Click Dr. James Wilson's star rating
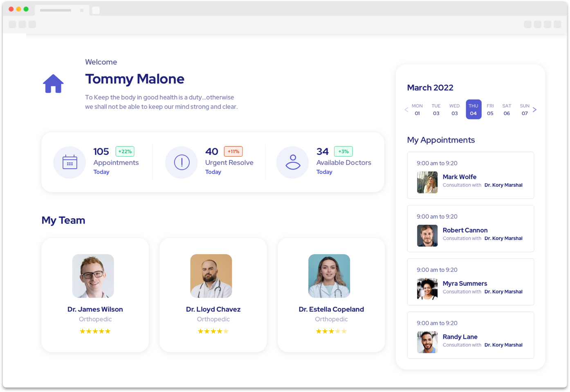 click(95, 331)
